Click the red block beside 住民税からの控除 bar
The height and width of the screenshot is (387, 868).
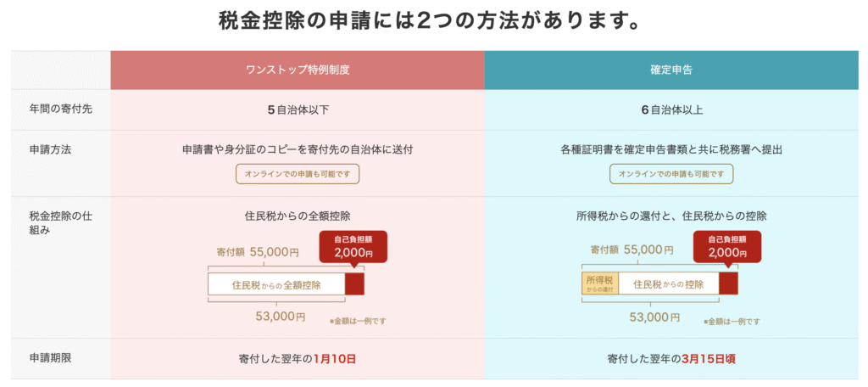pos(728,284)
